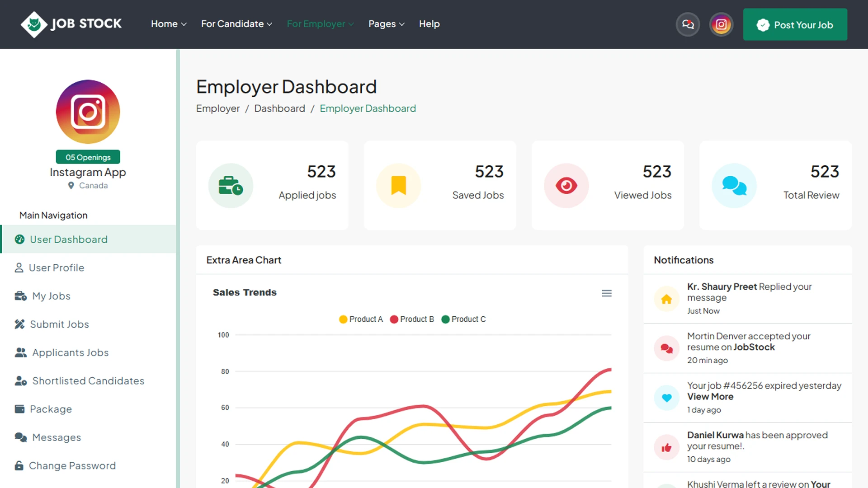Toggle Product A series in chart legend
Viewport: 868px width, 488px height.
click(x=361, y=319)
